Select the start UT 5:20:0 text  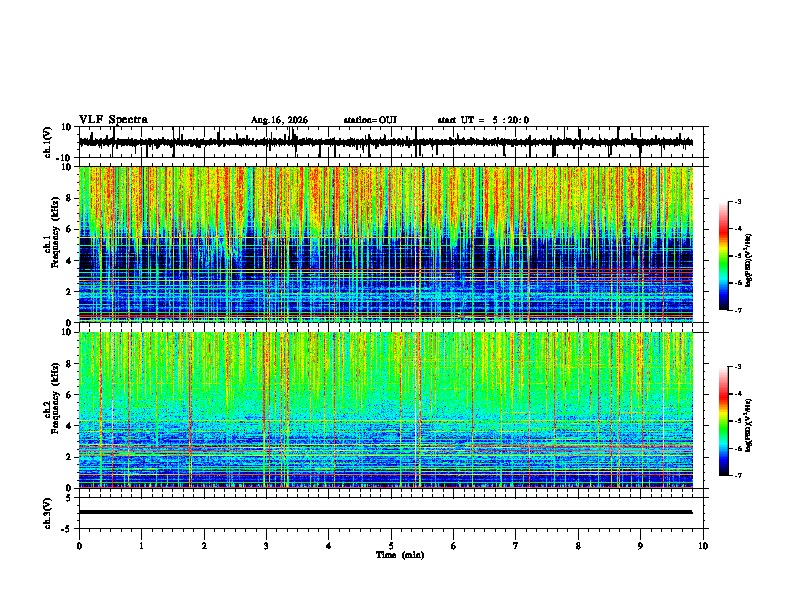point(483,120)
